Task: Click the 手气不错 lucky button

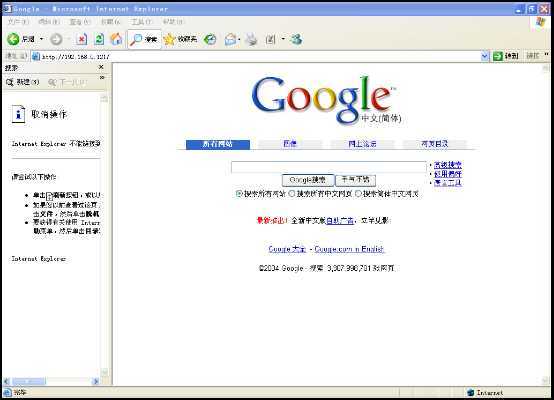Action: tap(355, 180)
